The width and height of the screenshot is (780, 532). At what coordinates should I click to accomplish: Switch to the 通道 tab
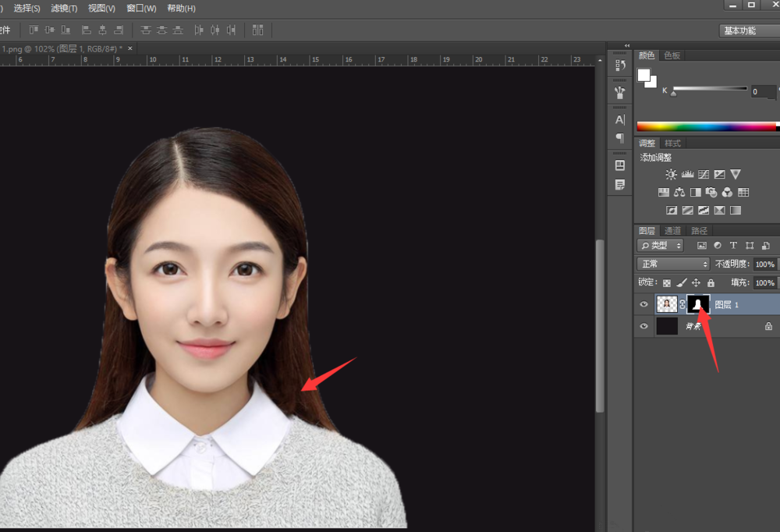pos(672,231)
